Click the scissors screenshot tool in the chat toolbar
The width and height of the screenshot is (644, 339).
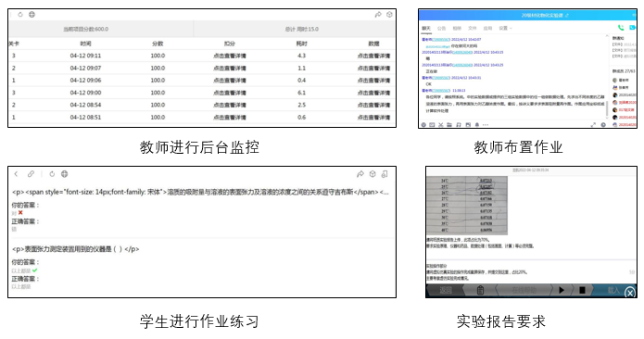(x=441, y=125)
